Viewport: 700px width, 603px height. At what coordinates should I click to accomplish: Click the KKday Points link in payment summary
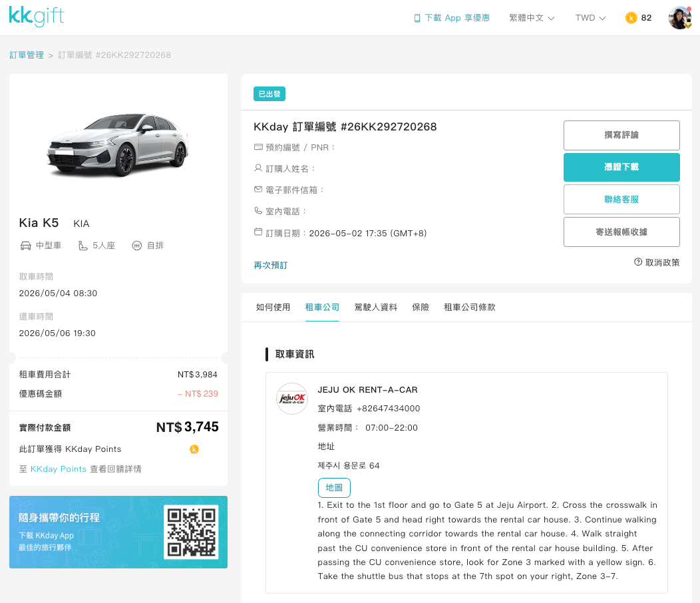[x=59, y=469]
